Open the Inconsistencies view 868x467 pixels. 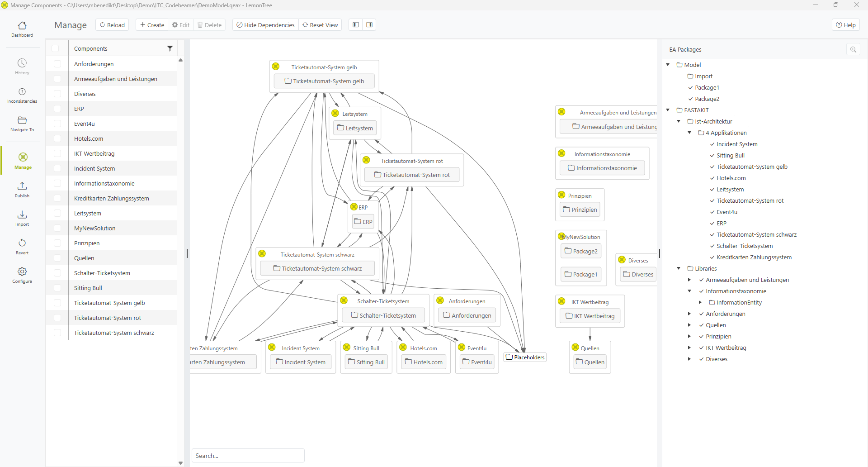click(22, 95)
